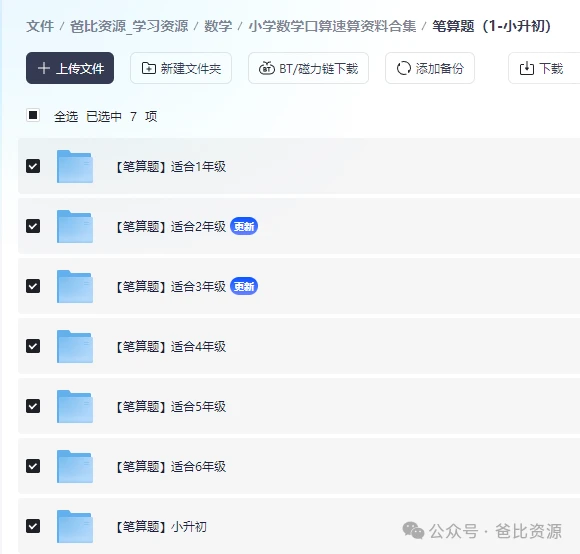The image size is (580, 554).
Task: Create a folder with 新建文件夹
Action: pos(181,68)
